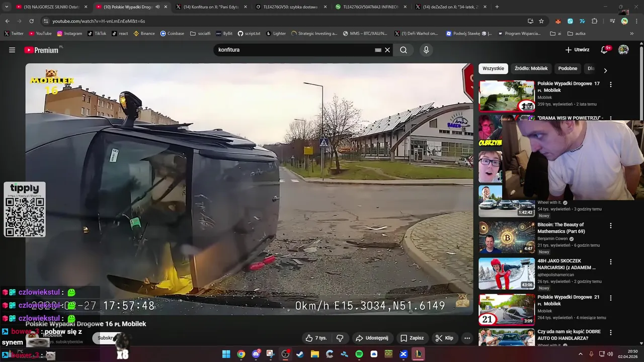Show more filter chips with right arrow

click(605, 70)
